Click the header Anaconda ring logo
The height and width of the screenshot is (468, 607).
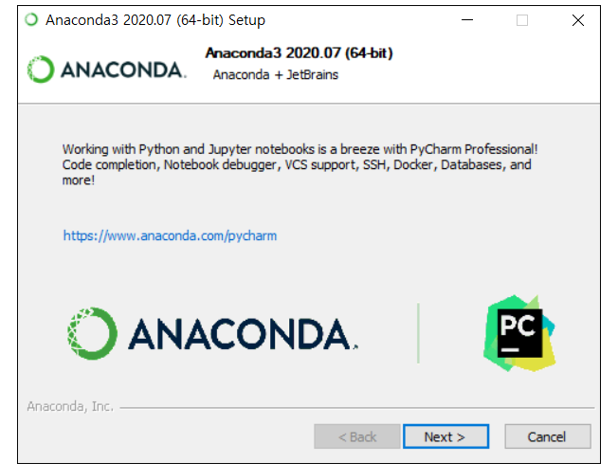(x=40, y=69)
